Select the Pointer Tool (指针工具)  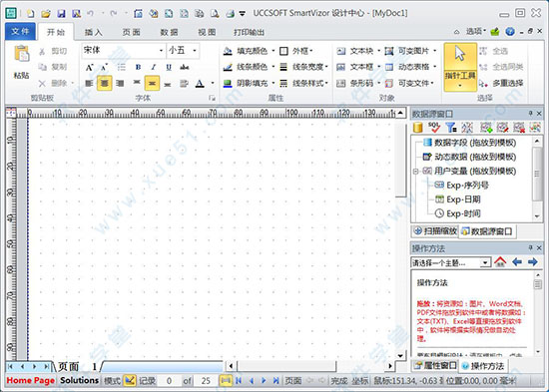tap(460, 67)
